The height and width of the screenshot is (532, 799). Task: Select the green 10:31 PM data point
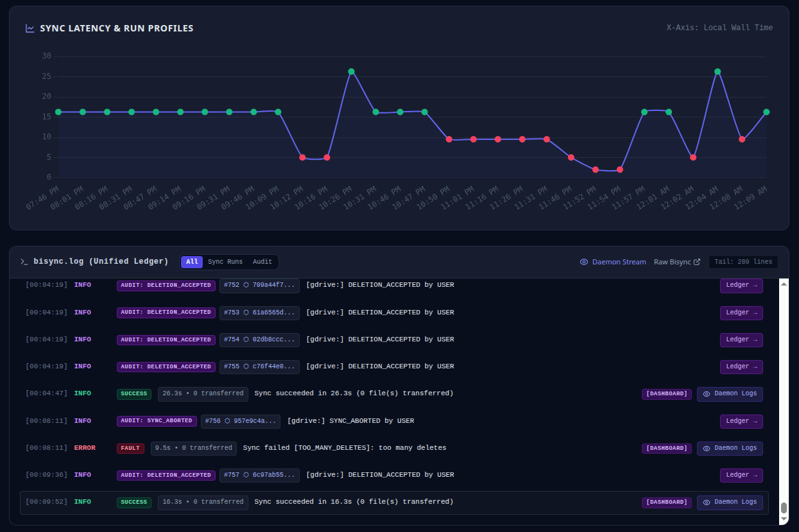pos(375,112)
